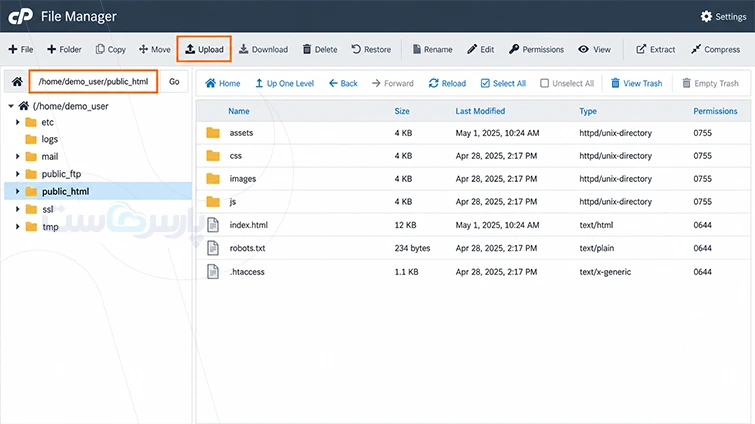Open Permissions key tool
The image size is (755, 424).
point(536,49)
